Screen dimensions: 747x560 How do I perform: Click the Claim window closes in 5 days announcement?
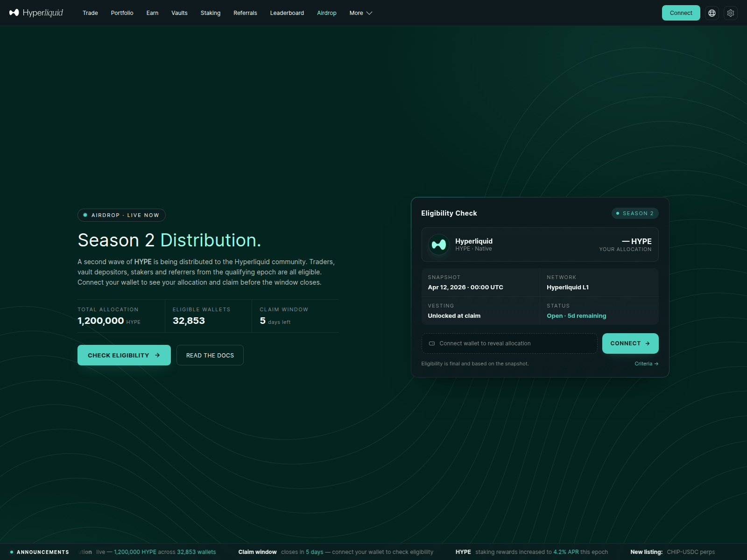pos(336,552)
